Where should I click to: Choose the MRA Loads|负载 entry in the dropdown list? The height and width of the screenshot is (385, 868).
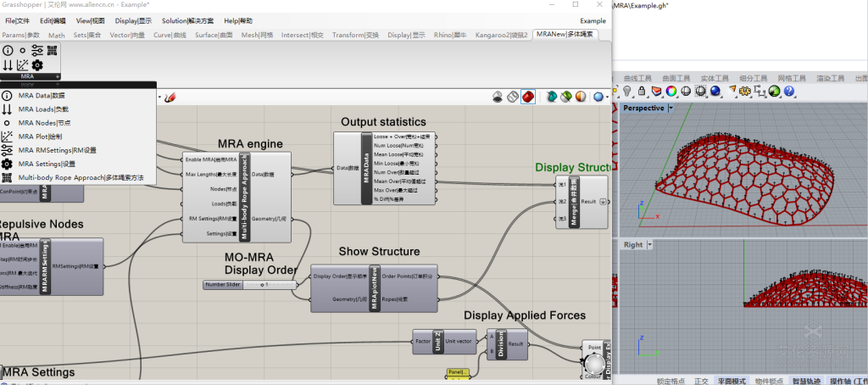(78, 109)
